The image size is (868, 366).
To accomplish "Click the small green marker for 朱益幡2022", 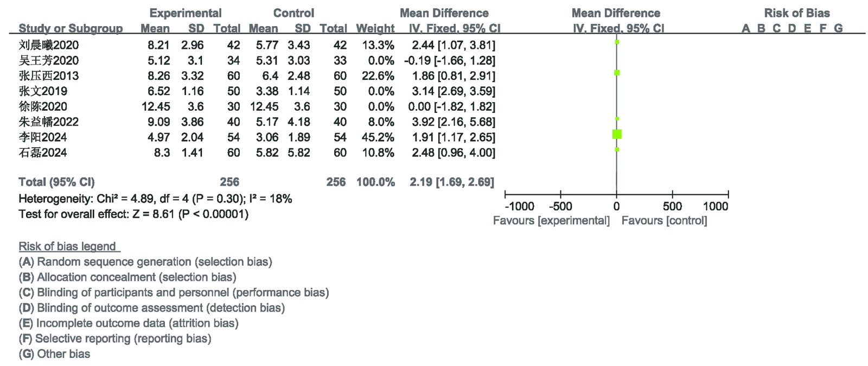I will pos(617,118).
